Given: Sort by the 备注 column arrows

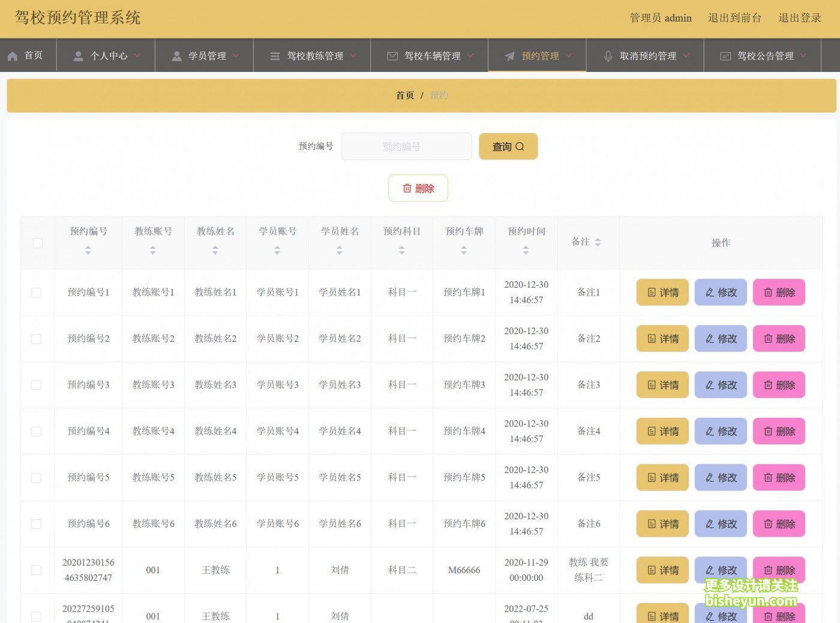Looking at the screenshot, I should point(598,242).
